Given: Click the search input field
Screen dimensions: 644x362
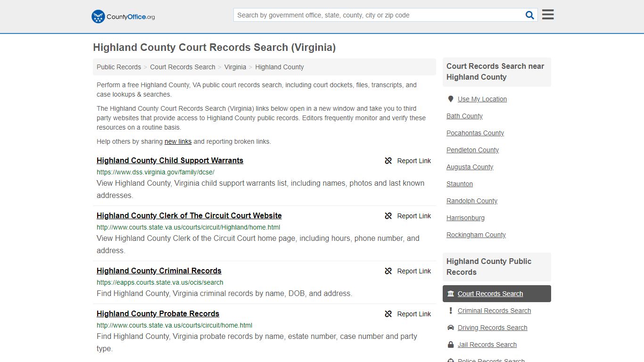Looking at the screenshot, I should click(x=377, y=15).
